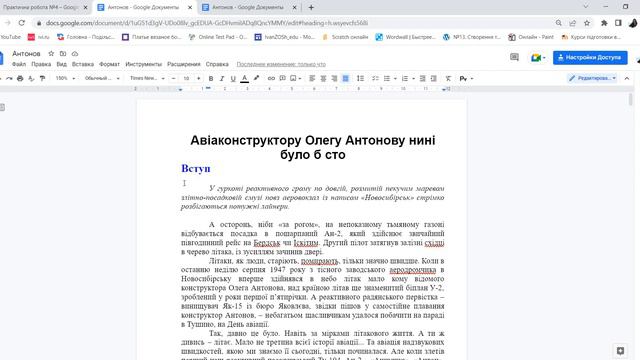Open the zoom level dropdown
640x360 pixels.
tap(65, 78)
